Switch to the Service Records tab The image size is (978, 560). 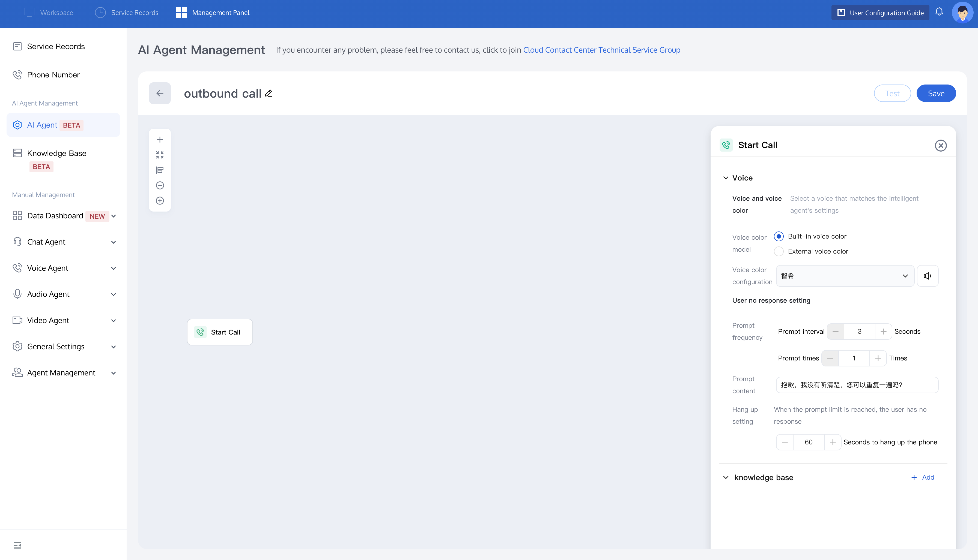(126, 12)
